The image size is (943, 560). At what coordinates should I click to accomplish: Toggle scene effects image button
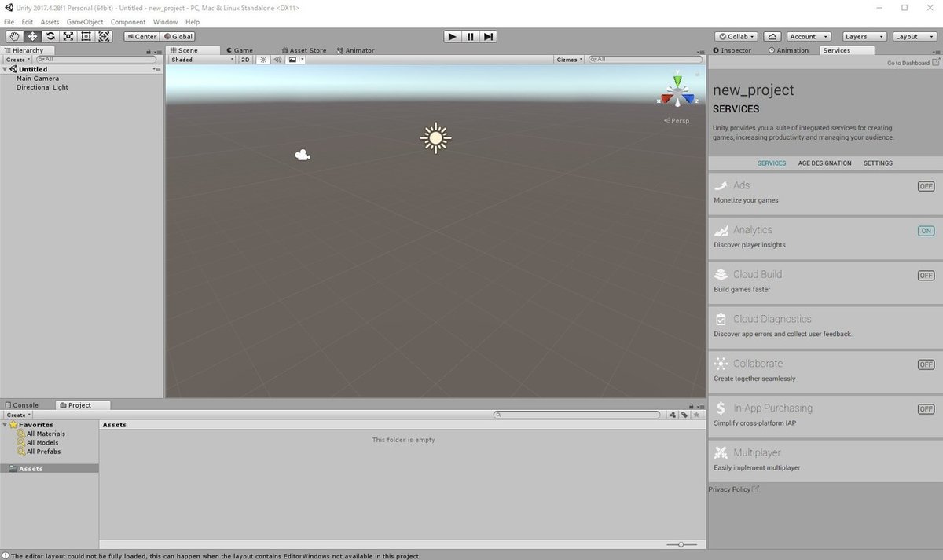(x=292, y=60)
